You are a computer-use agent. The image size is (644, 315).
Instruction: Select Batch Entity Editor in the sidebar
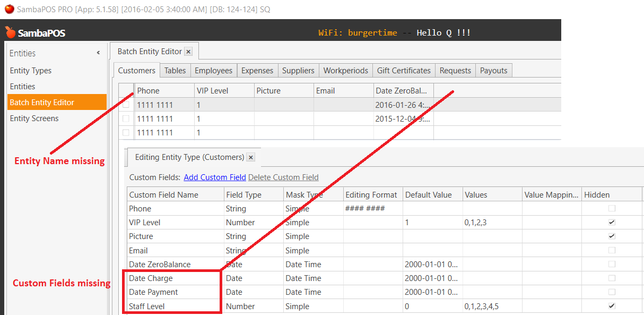pos(57,103)
